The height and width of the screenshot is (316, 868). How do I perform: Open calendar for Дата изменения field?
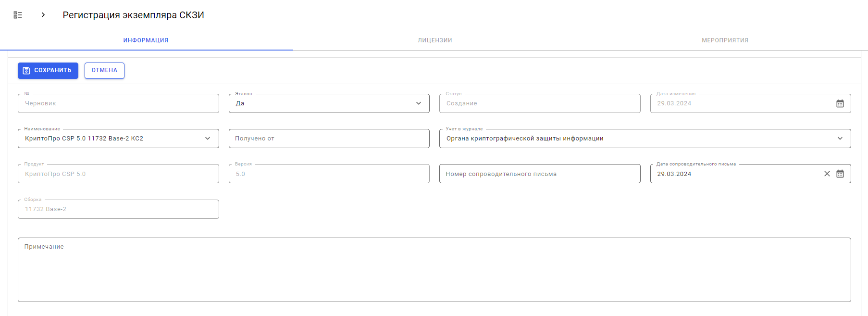(840, 103)
